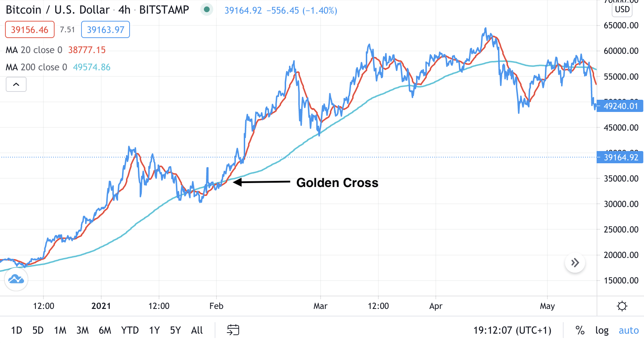This screenshot has width=644, height=343.
Task: Open symbol search by clicking Bitcoin / U.S. Dollar
Action: [x=57, y=10]
